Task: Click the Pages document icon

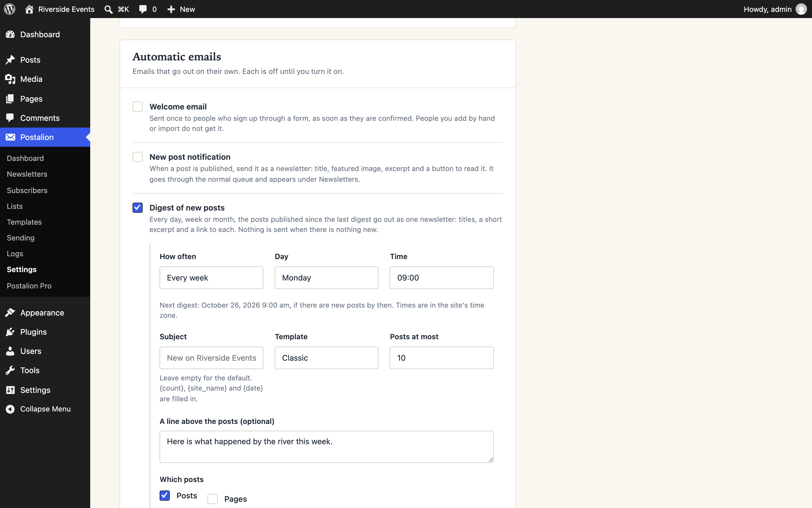Action: pos(10,99)
